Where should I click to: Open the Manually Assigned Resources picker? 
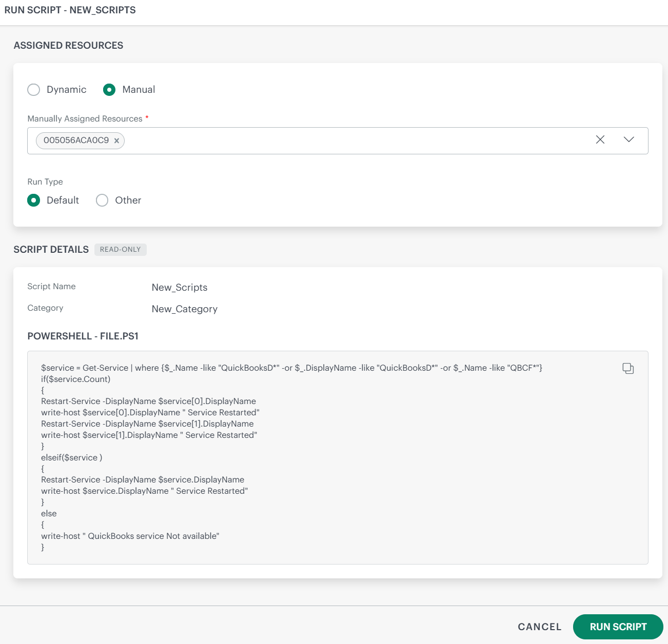[628, 139]
